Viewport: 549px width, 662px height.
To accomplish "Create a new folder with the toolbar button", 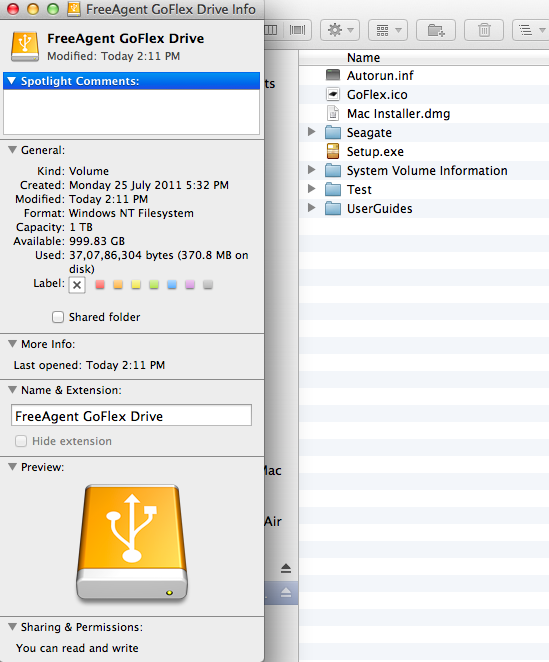I will click(x=436, y=30).
